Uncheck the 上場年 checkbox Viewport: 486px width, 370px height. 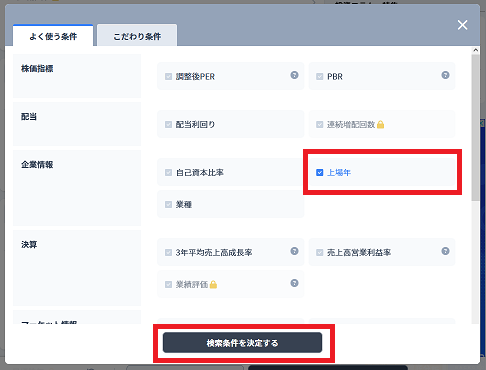[x=319, y=173]
